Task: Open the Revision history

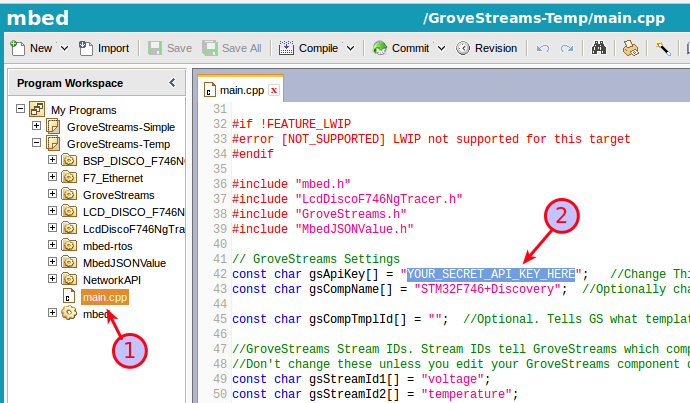Action: point(487,48)
